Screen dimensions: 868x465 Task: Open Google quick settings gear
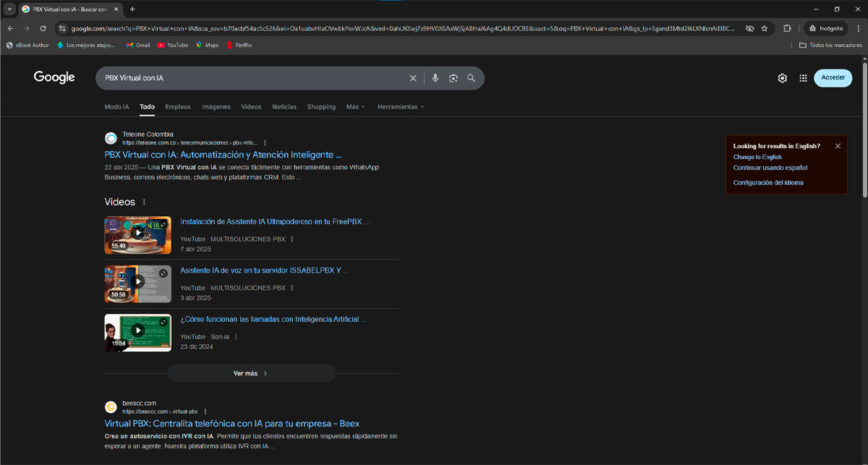pos(782,78)
